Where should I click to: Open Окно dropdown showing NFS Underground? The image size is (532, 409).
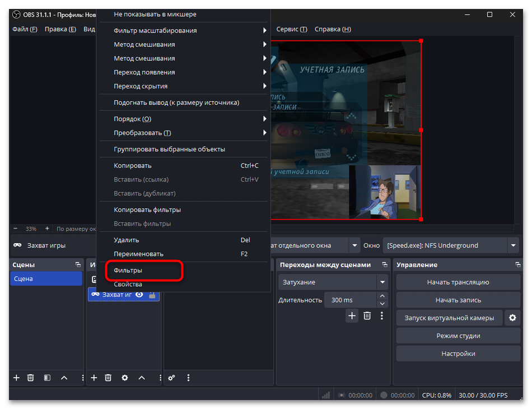coord(451,245)
